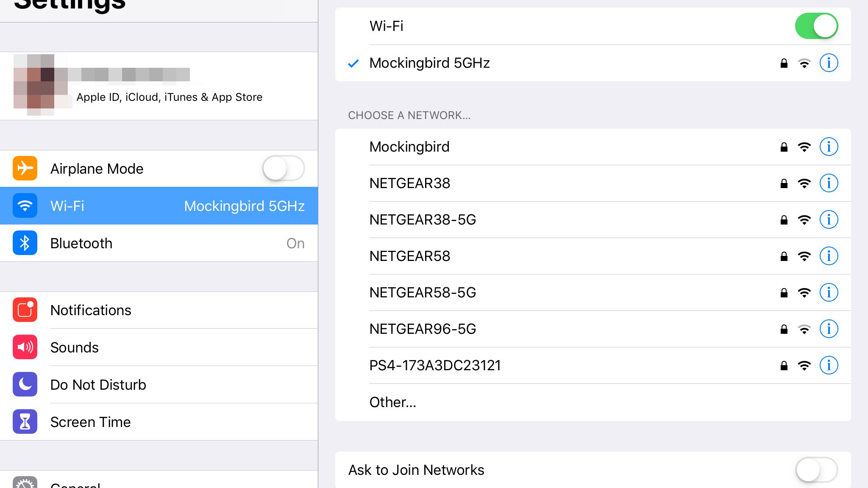Tap info icon for NETGEAR58
Screen dimensions: 868x488
pyautogui.click(x=829, y=256)
